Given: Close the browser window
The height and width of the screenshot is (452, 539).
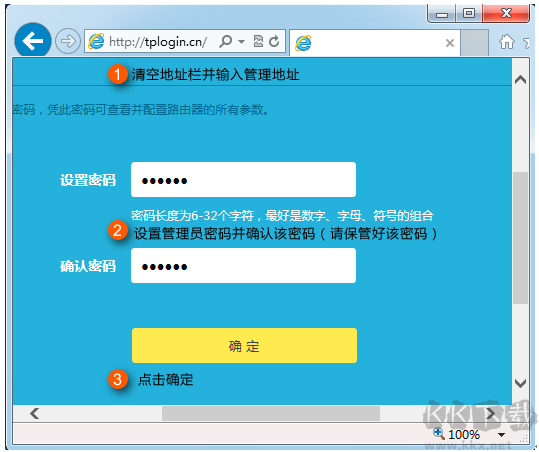Looking at the screenshot, I should tap(506, 14).
